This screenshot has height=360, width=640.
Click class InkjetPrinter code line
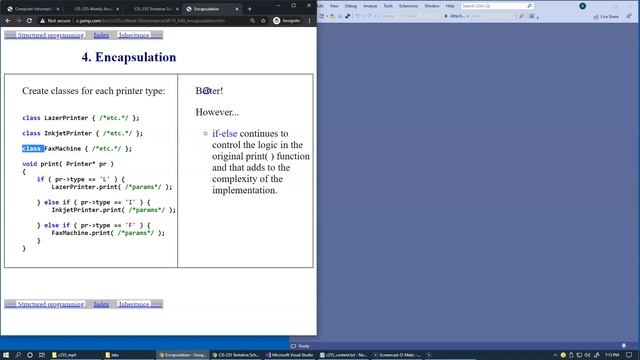82,133
